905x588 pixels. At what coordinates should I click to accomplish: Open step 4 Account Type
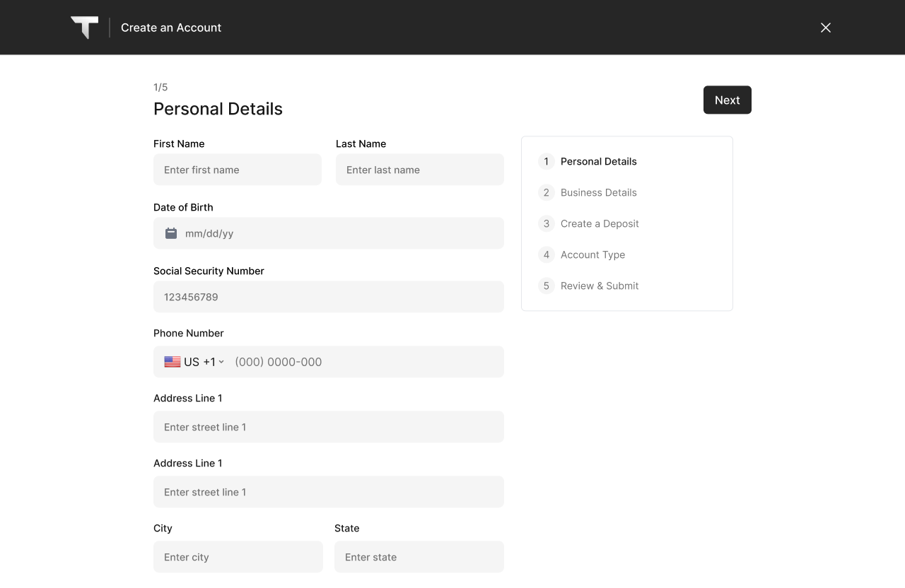[x=592, y=254]
